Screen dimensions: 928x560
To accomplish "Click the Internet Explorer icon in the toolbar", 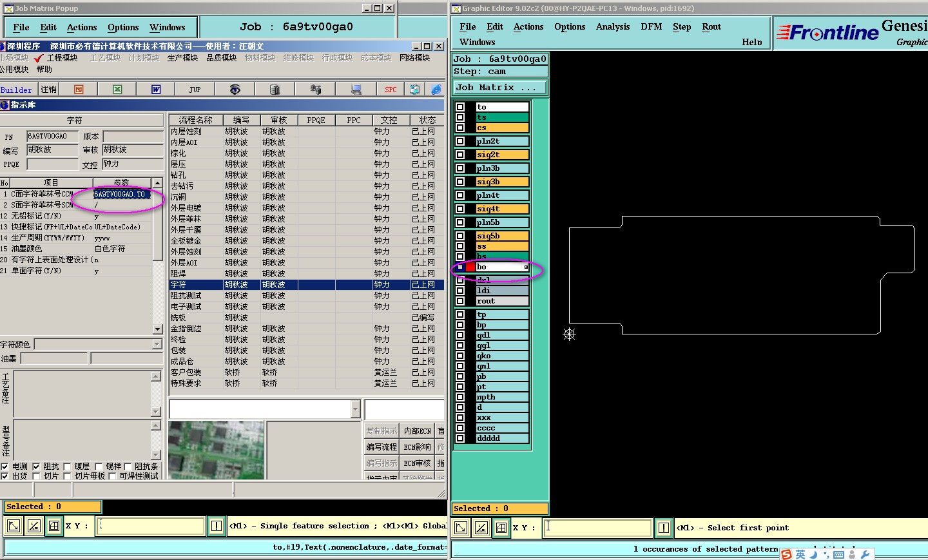I will pos(436,90).
